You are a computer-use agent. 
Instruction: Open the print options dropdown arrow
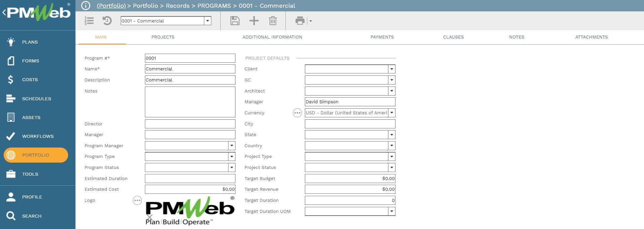click(311, 21)
